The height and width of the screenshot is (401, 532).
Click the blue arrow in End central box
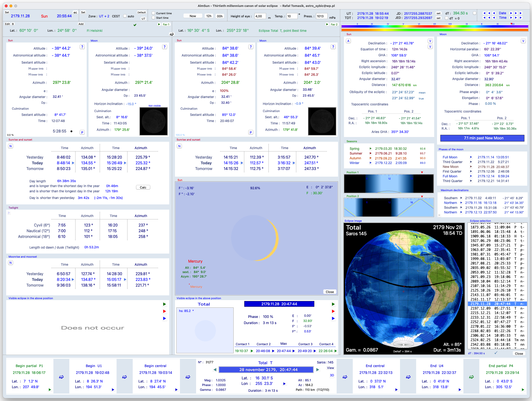396,390
